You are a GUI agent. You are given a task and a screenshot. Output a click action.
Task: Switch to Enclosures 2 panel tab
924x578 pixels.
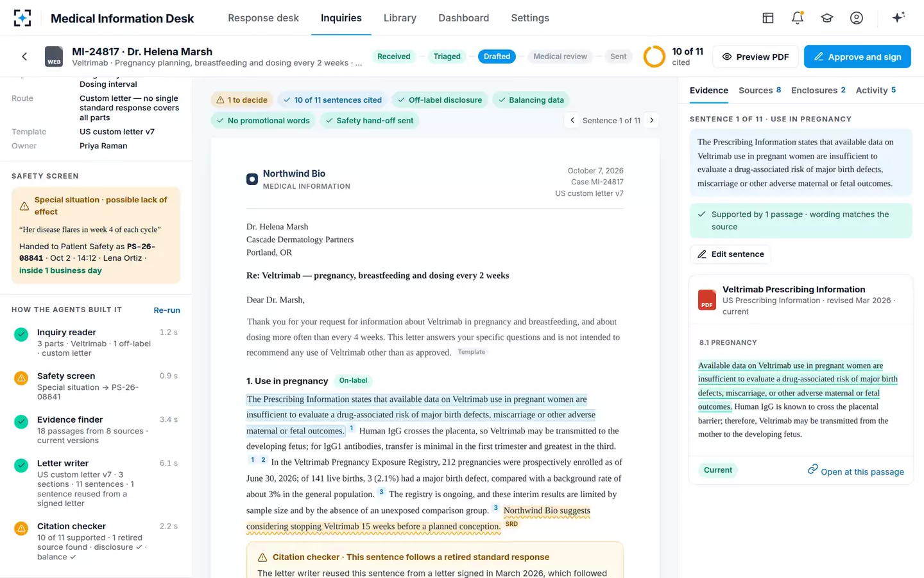pyautogui.click(x=818, y=91)
